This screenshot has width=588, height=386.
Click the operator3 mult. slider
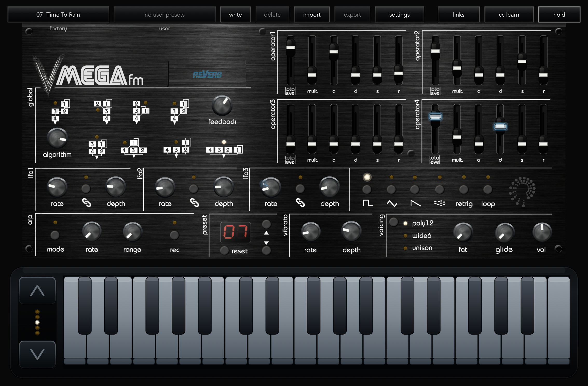click(x=312, y=144)
